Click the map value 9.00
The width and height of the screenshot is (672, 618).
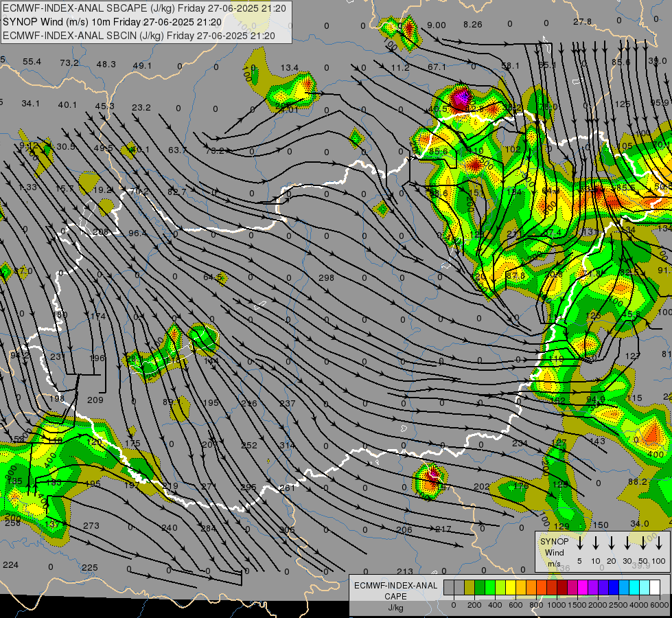point(437,25)
